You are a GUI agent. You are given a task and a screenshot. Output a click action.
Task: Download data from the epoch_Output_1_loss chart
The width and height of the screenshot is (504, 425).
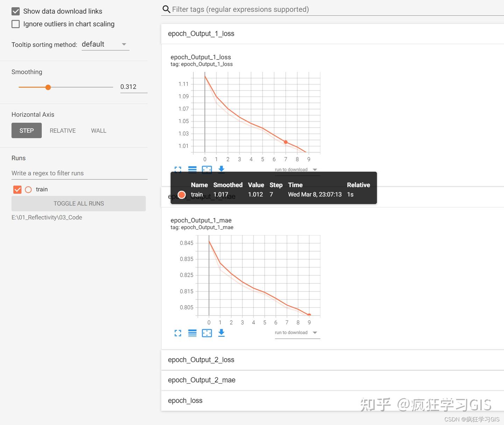click(221, 169)
